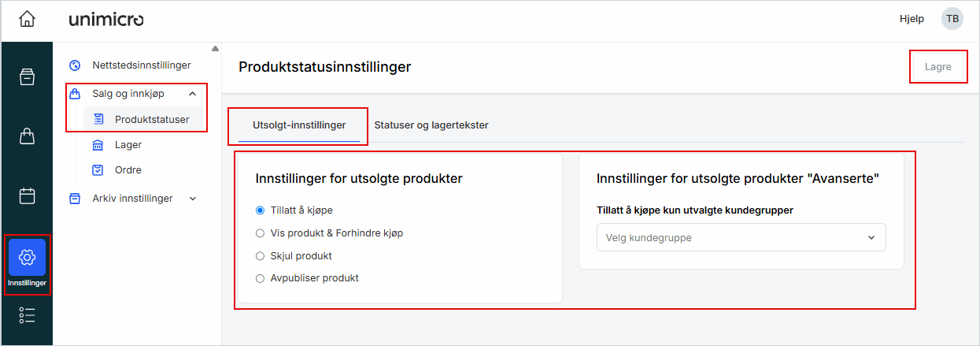Open the "Velg kundegruppe" dropdown

point(741,237)
